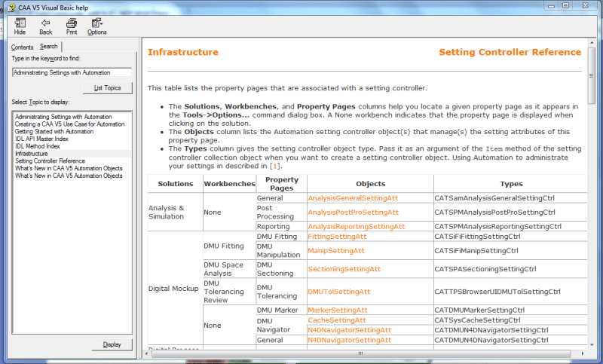Screen dimensions: 603x364
Task: Click the vertical scrollbar thumb
Action: (x=592, y=76)
